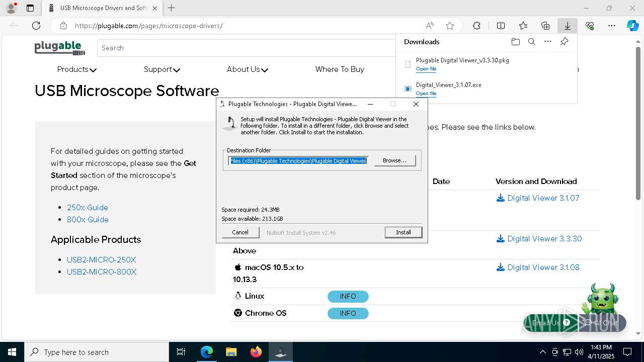Open file link for Digital_Viewer_3.1.07.exe
The height and width of the screenshot is (362, 644).
426,94
